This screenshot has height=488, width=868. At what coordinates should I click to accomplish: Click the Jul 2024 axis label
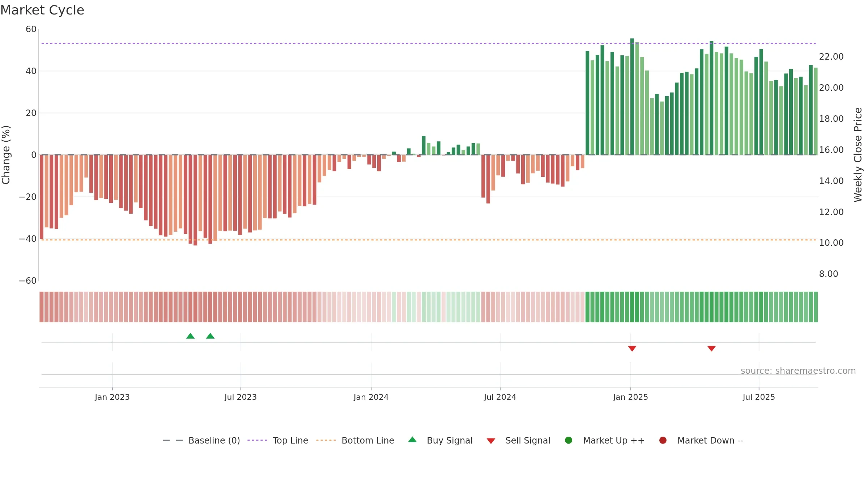(500, 397)
